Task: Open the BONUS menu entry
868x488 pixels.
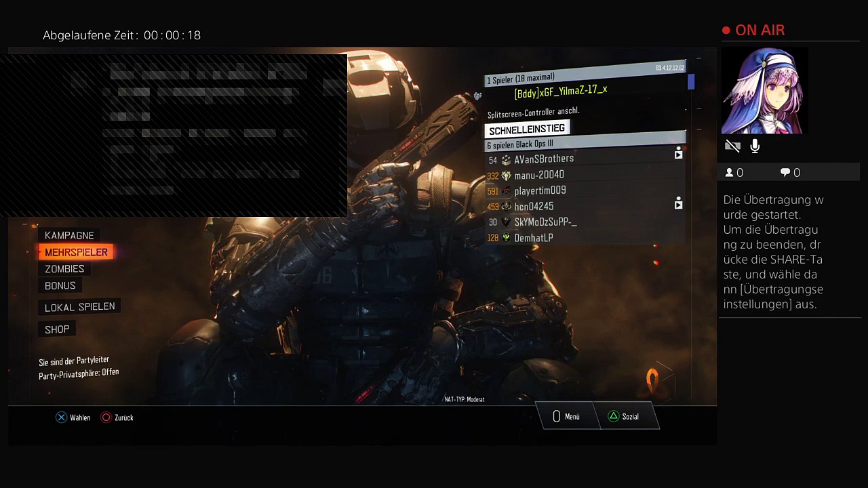Action: [x=60, y=286]
